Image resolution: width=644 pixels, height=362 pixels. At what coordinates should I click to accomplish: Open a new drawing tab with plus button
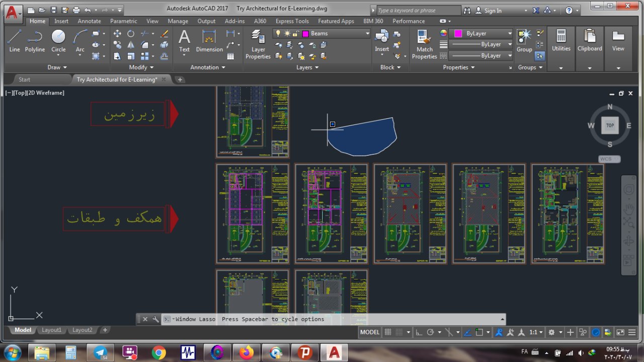coord(180,80)
